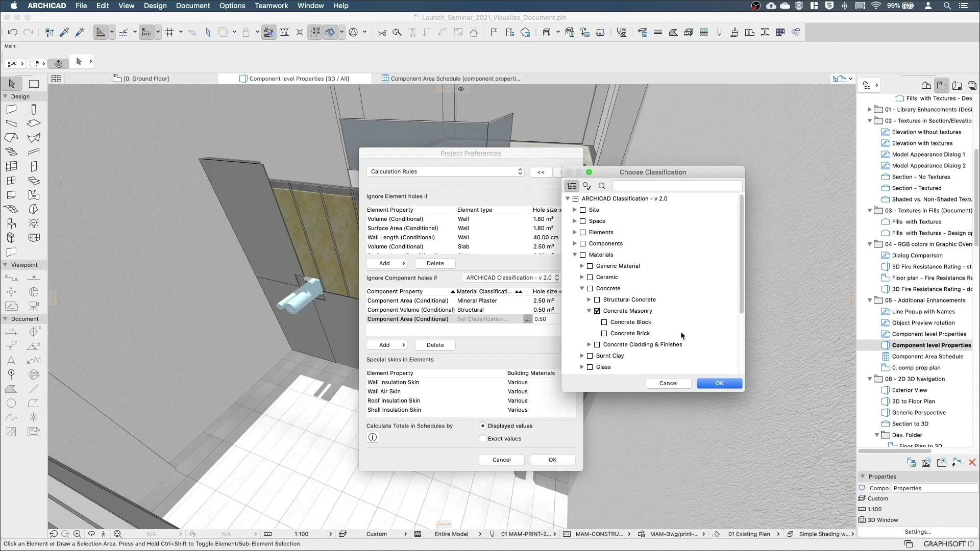Viewport: 980px width, 551px height.
Task: Click the red delete X in Navigator
Action: 972,462
